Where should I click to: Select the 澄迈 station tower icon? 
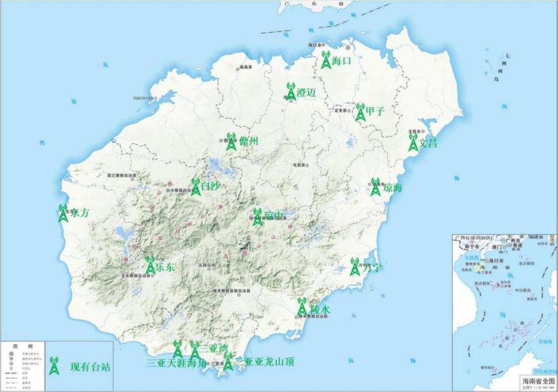point(290,91)
